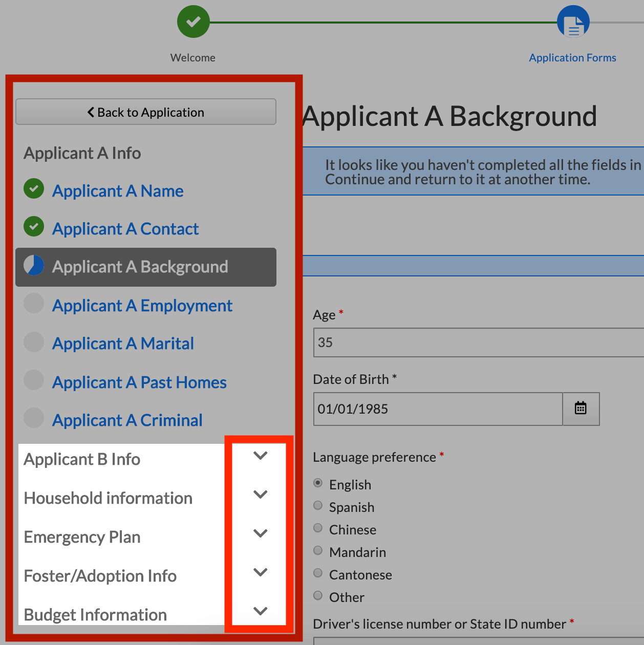The image size is (644, 645).
Task: Click the Application Forms step label
Action: [572, 58]
